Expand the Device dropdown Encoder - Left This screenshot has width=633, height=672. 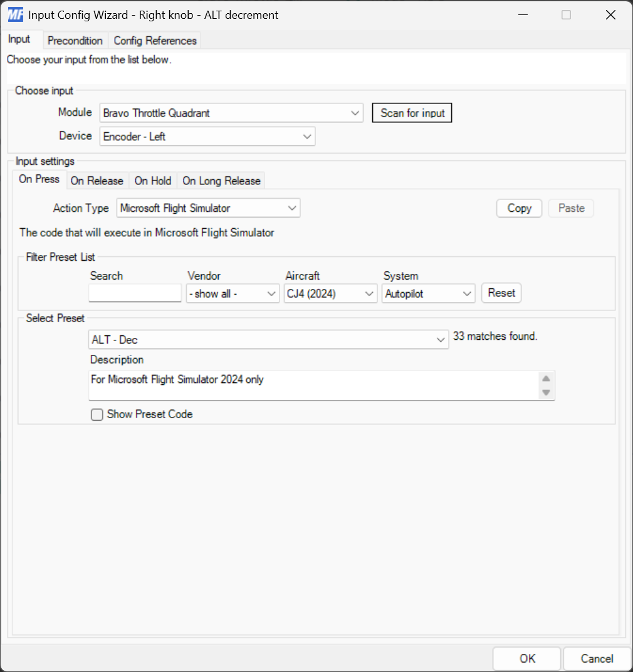tap(207, 136)
